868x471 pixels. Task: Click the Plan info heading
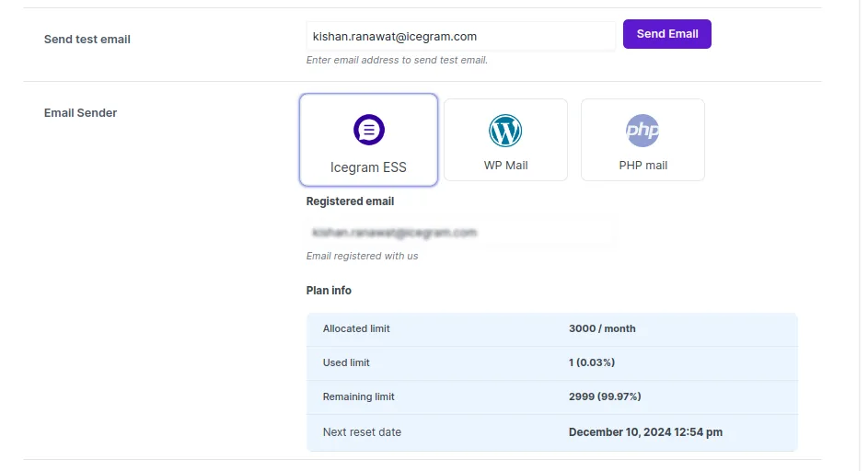(329, 291)
